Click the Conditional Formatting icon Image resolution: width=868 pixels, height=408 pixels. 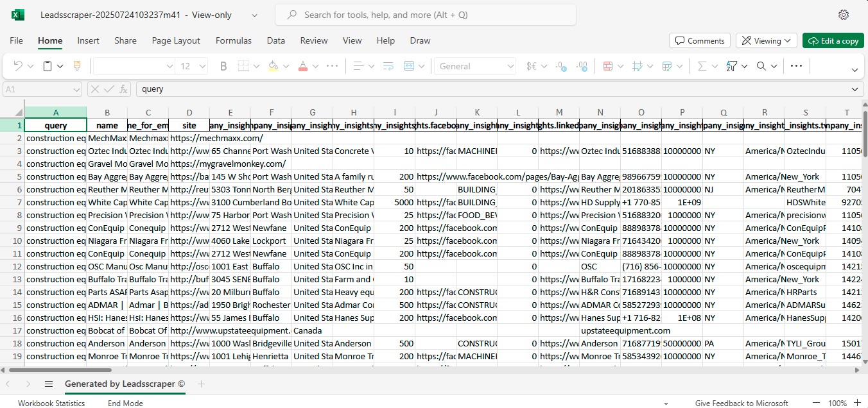pos(607,66)
